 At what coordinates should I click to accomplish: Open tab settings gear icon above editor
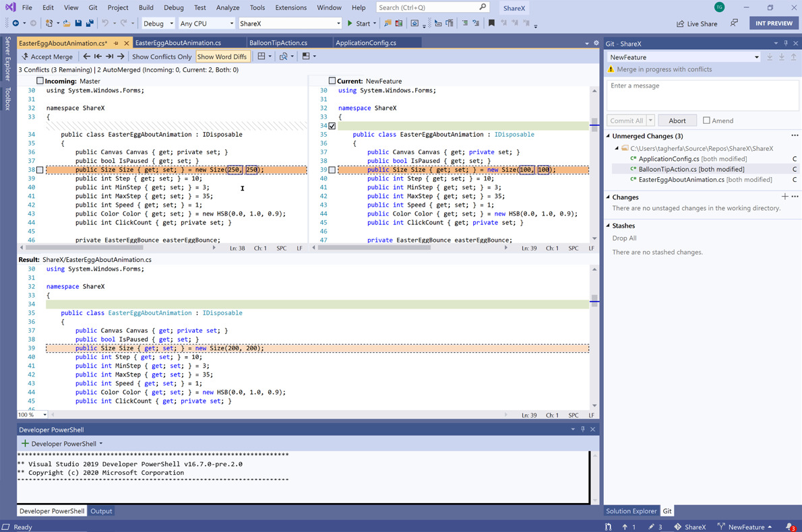pyautogui.click(x=596, y=43)
